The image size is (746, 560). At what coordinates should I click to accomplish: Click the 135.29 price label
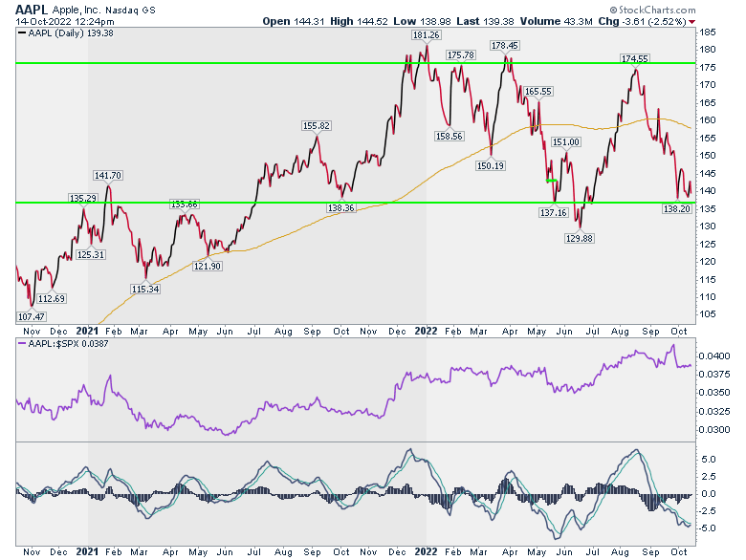point(83,198)
